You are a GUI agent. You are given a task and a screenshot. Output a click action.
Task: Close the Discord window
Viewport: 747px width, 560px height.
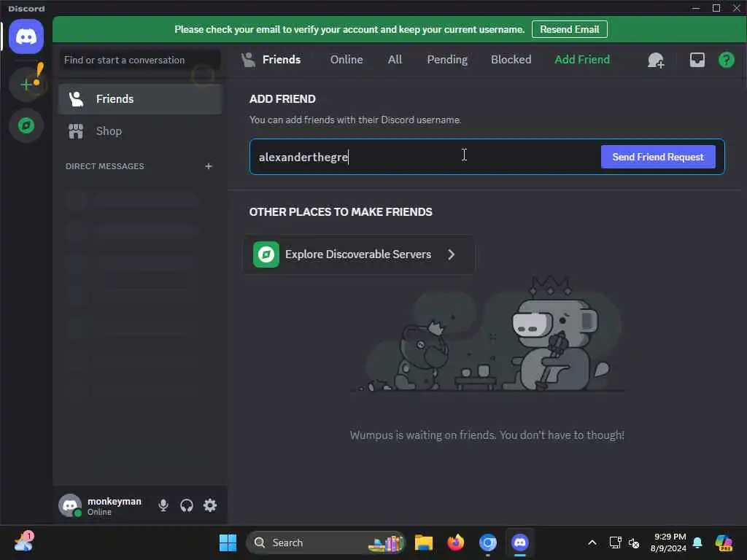[737, 8]
